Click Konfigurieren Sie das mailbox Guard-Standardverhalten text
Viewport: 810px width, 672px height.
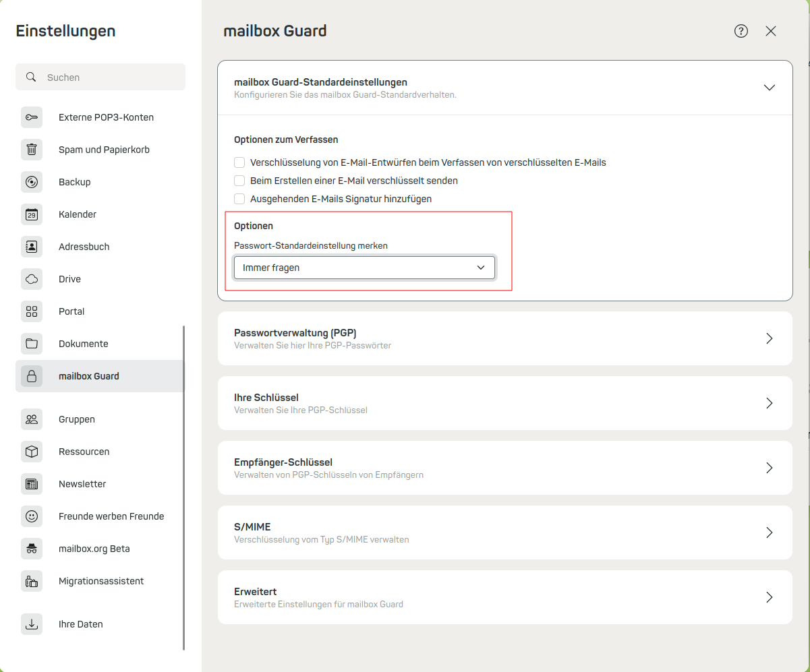tap(345, 94)
